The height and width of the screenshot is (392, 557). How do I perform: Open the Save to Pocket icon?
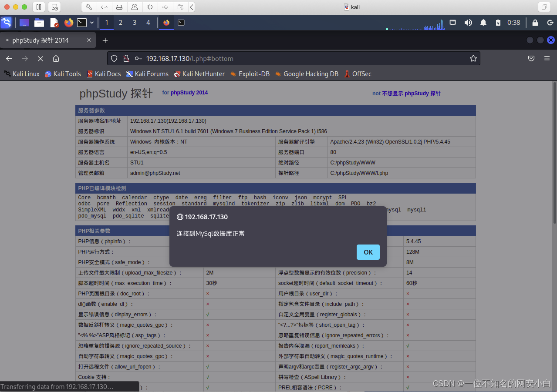(531, 58)
